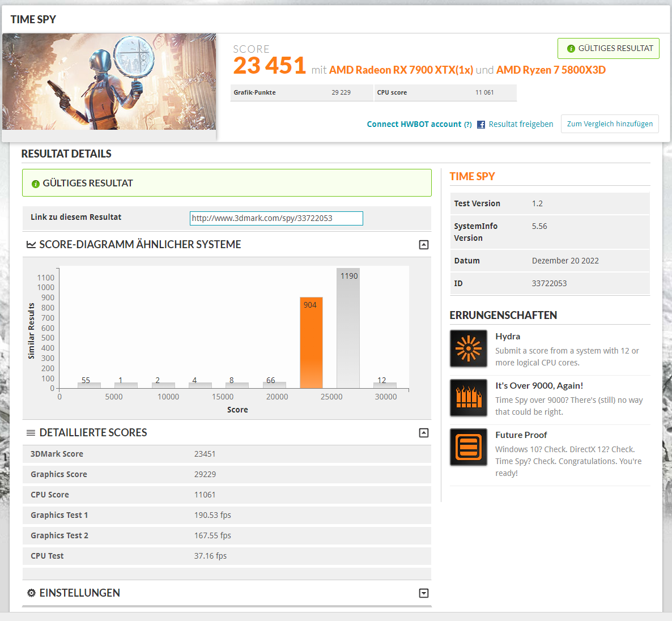Click the Time Spy benchmark thumbnail image
Screen dimensions: 672x621
coord(109,82)
